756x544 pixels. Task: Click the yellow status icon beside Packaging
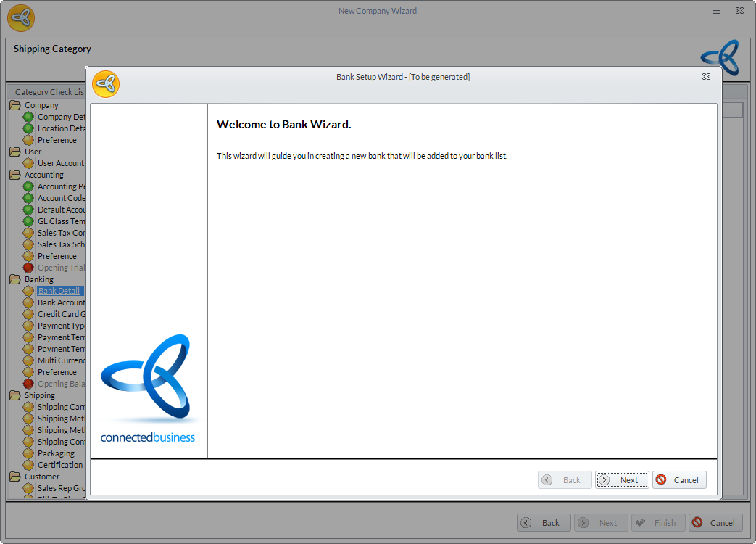click(28, 453)
